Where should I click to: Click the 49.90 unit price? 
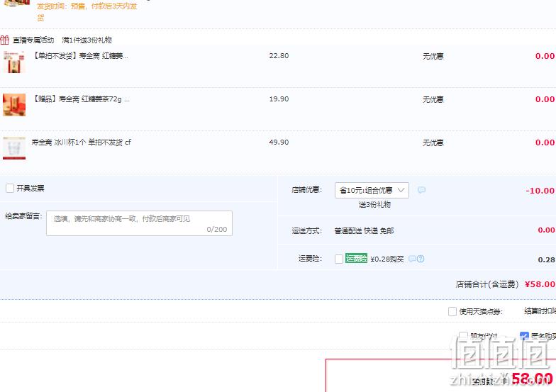(279, 142)
